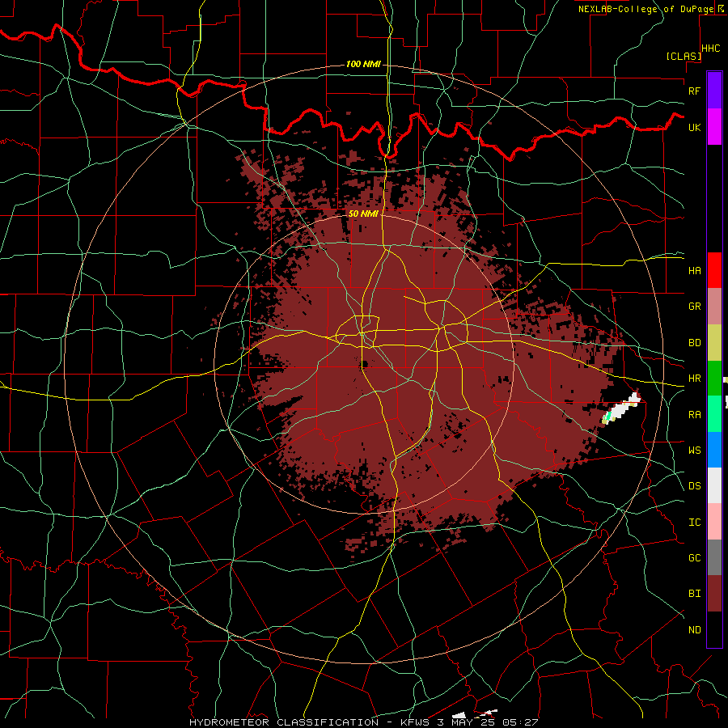Viewport: 728px width, 728px height.
Task: Click the WS blue legend swatch
Action: click(x=714, y=450)
